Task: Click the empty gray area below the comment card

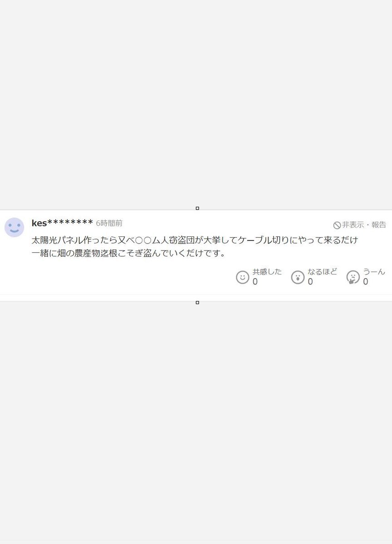Action: coord(196,423)
